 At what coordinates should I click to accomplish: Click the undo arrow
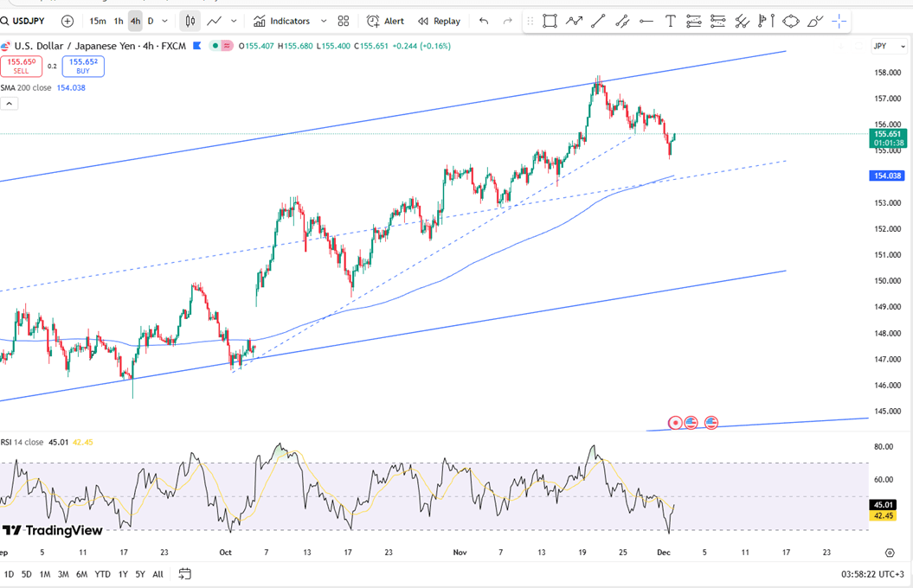[484, 21]
